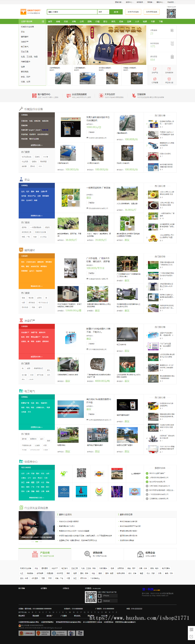Open the 首页 navigation tab
The image size is (195, 644).
point(50,21)
